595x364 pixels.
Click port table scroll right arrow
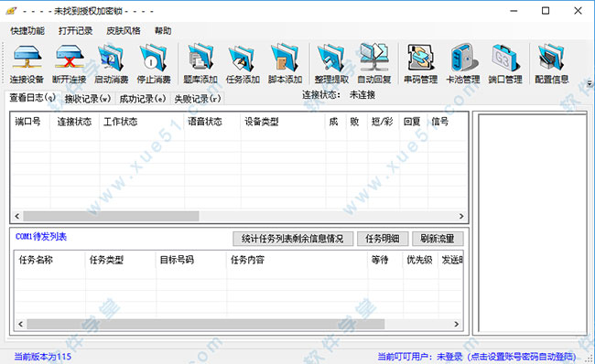point(461,216)
